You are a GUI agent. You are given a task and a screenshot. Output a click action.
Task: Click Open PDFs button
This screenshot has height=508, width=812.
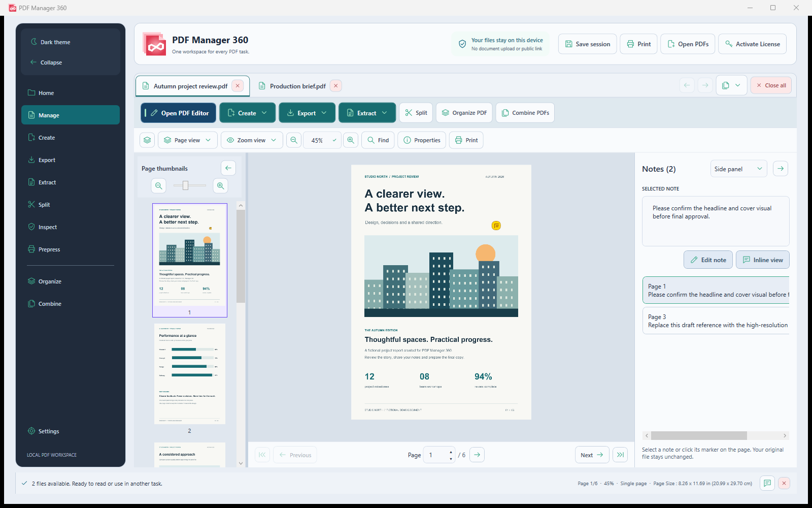(x=688, y=44)
